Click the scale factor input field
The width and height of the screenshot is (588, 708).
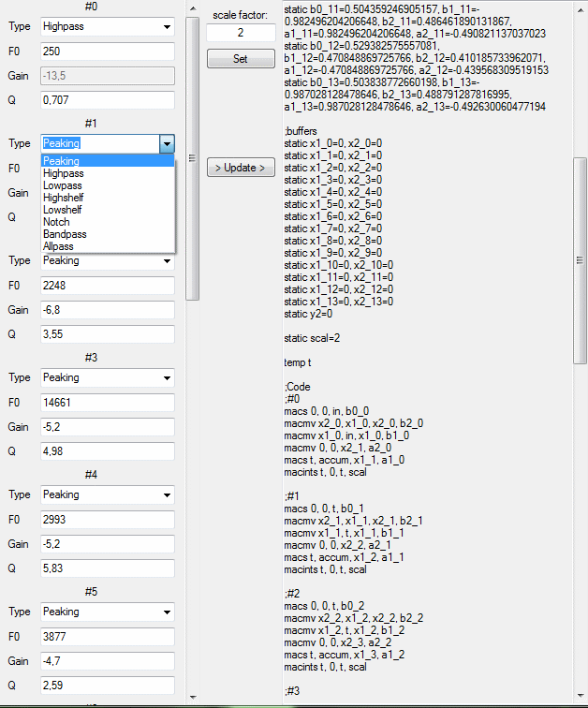point(241,34)
